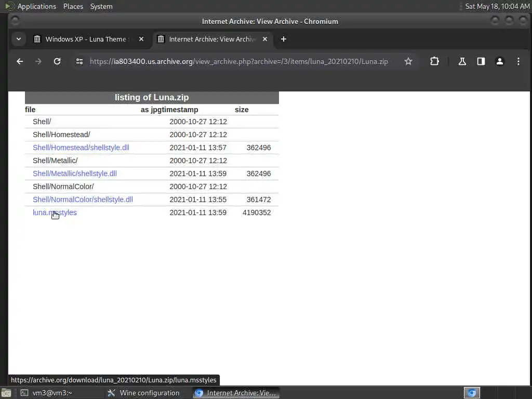Viewport: 532px width, 399px height.
Task: Click the 'listing of Luna.zip' header
Action: click(x=152, y=97)
